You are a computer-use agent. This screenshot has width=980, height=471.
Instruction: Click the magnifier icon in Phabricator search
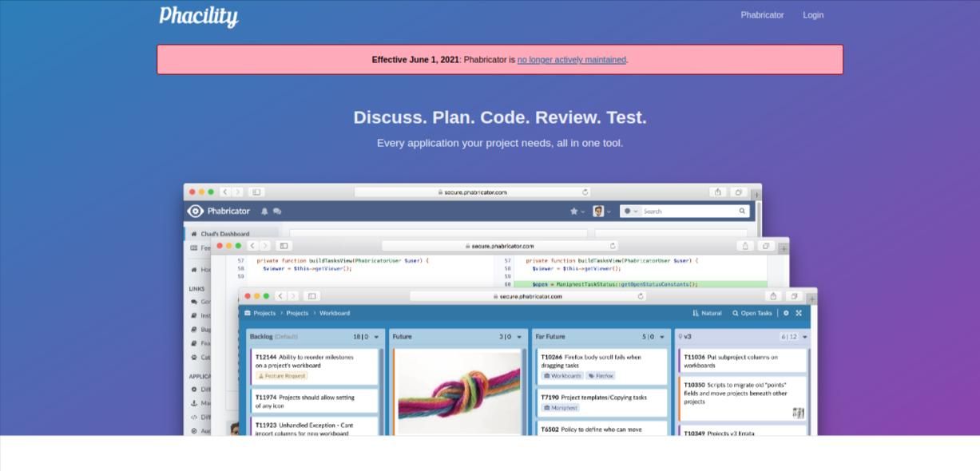click(742, 212)
